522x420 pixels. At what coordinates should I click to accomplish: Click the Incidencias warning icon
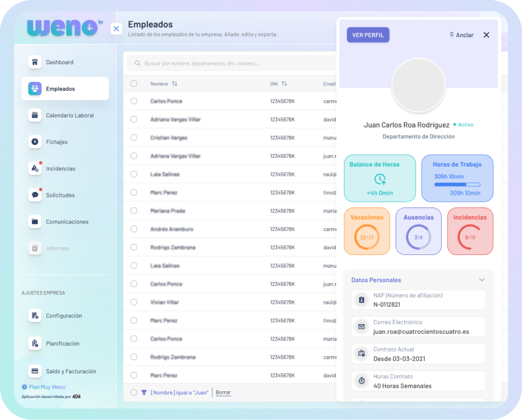pyautogui.click(x=35, y=169)
